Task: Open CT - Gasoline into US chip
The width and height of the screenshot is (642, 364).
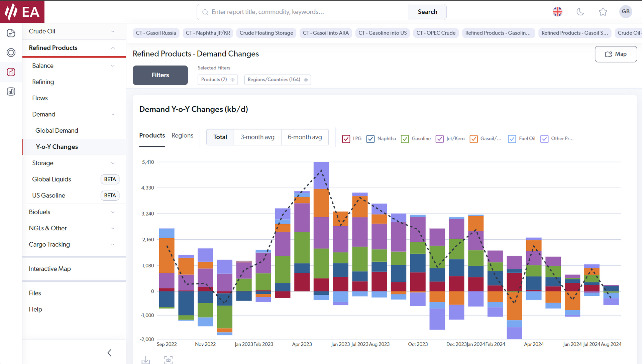Action: 383,33
